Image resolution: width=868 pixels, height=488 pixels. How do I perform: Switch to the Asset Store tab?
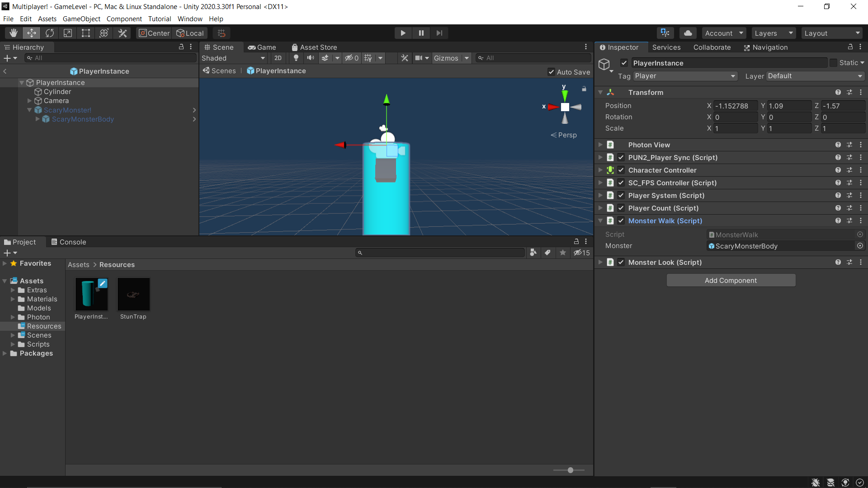[314, 47]
